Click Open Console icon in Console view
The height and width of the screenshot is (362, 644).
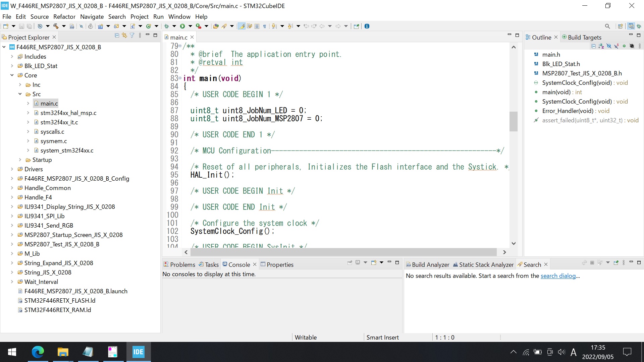[374, 262]
